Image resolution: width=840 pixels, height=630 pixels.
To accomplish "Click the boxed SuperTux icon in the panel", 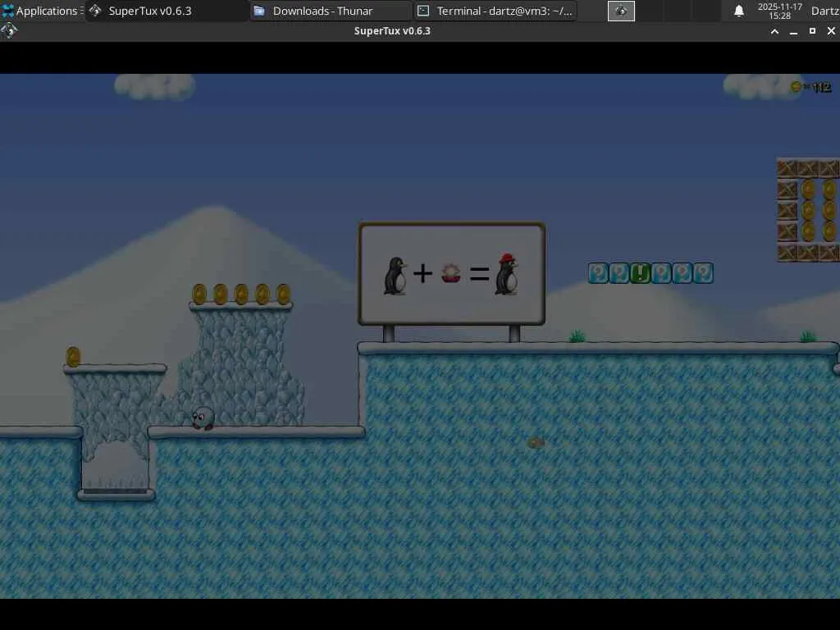I will point(621,11).
